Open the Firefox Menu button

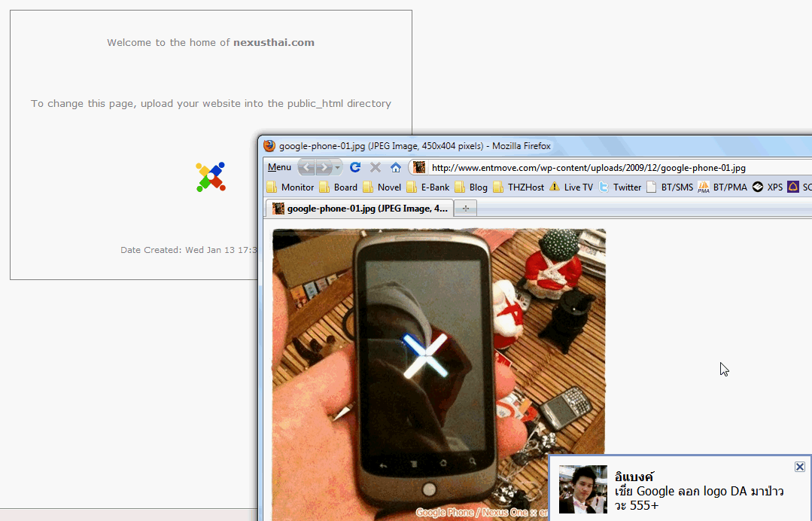coord(279,167)
